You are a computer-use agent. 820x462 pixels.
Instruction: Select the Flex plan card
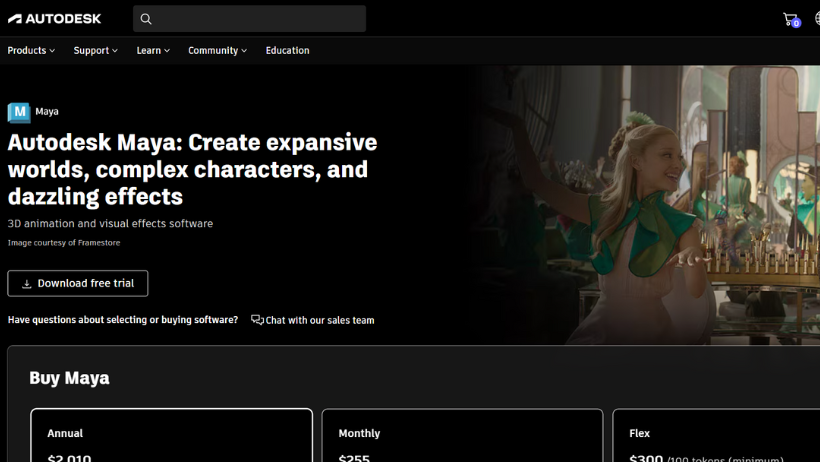pyautogui.click(x=716, y=435)
